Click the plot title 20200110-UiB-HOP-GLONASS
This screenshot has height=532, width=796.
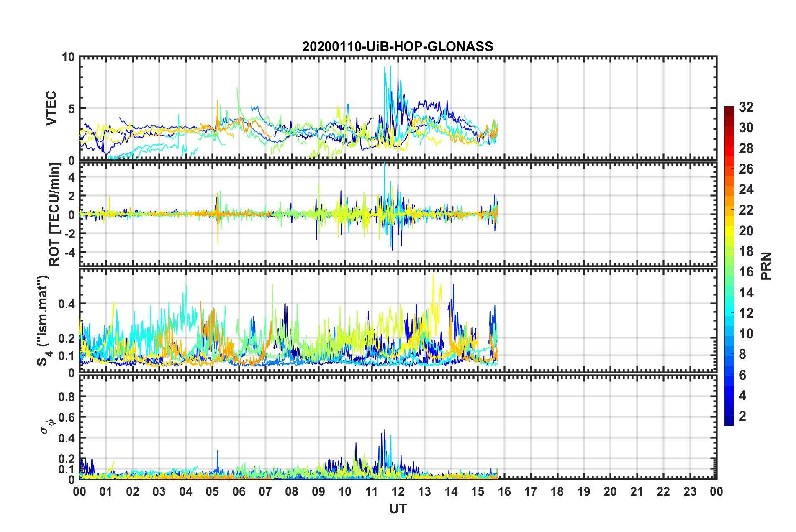[398, 46]
